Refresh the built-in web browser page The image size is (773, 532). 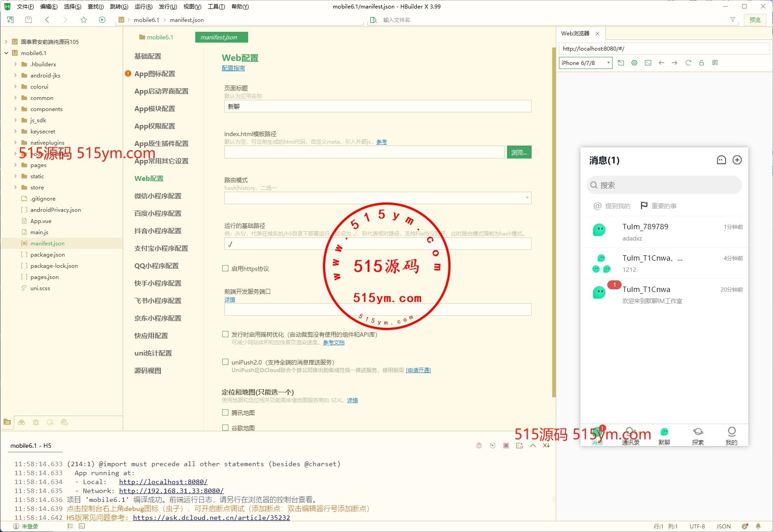(688, 63)
